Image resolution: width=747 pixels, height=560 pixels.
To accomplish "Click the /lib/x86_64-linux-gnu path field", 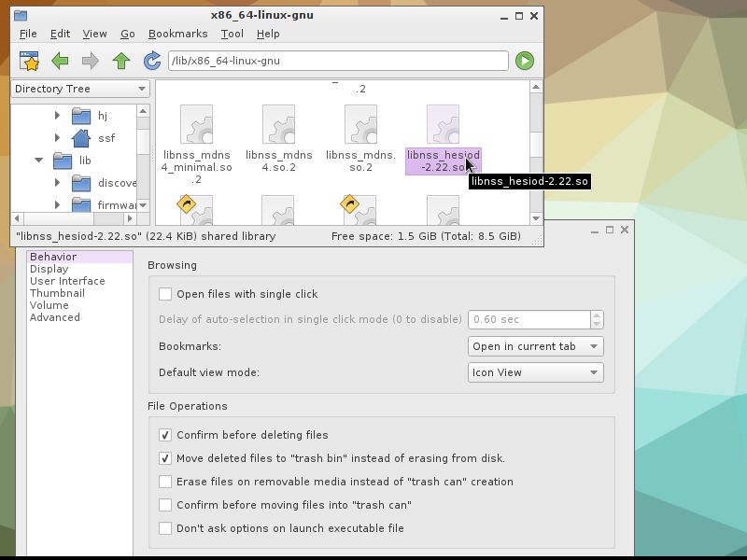I will pos(338,61).
